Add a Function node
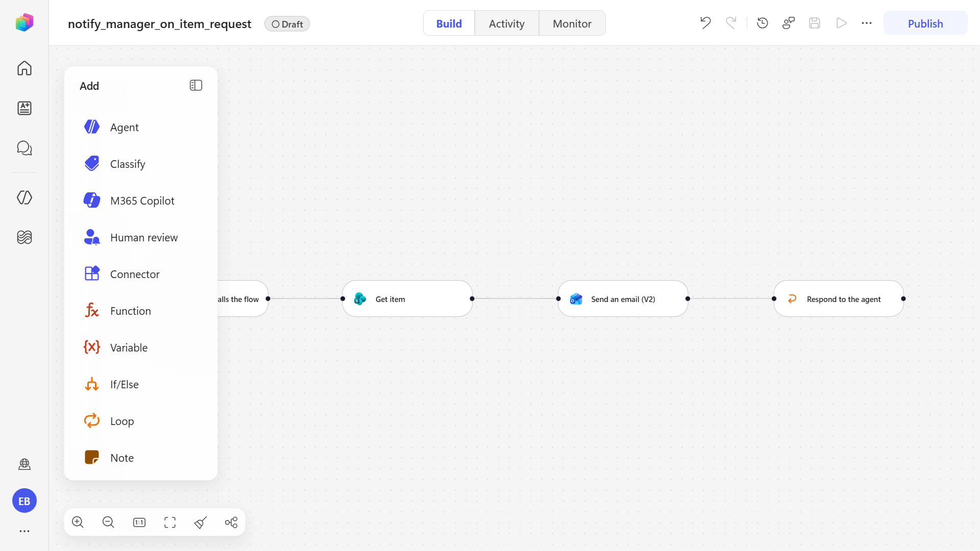Screen dimensions: 980x551 (141, 311)
